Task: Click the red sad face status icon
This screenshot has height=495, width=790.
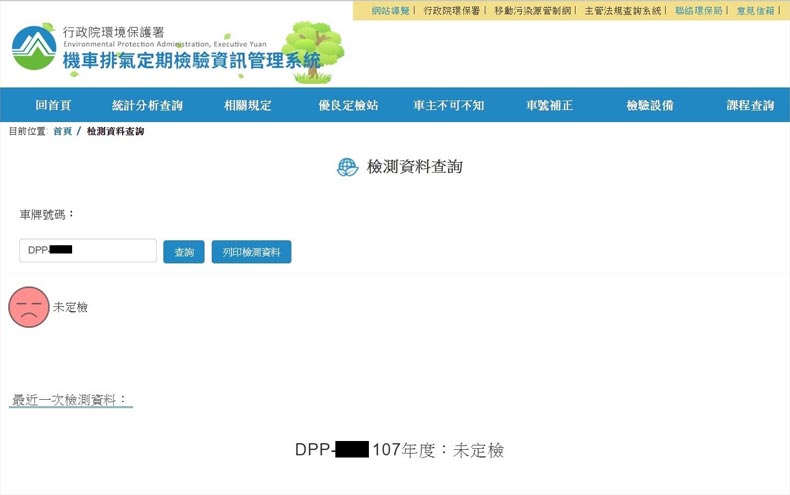Action: 29,307
